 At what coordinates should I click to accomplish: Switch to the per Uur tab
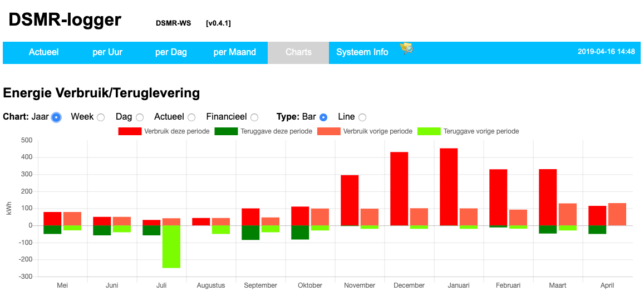pyautogui.click(x=107, y=52)
